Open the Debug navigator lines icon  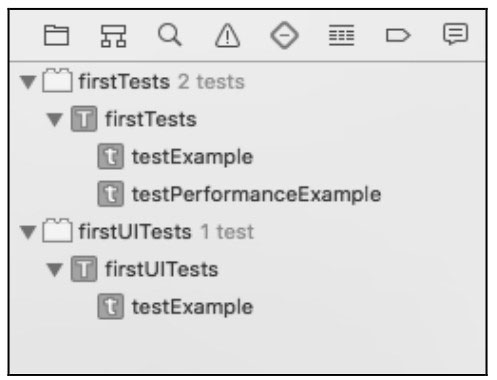tap(341, 35)
